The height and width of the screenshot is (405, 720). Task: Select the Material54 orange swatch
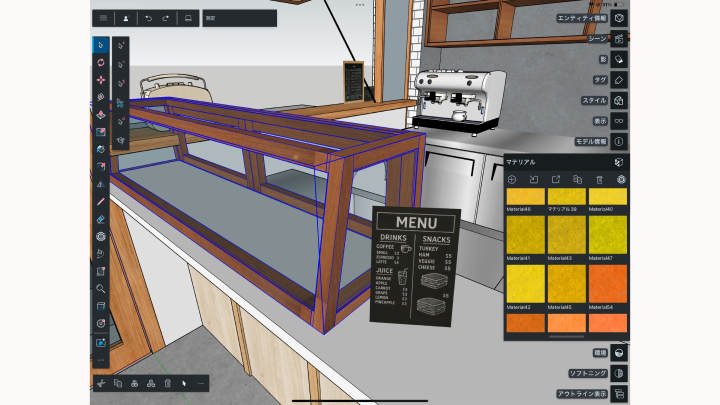[x=608, y=284]
